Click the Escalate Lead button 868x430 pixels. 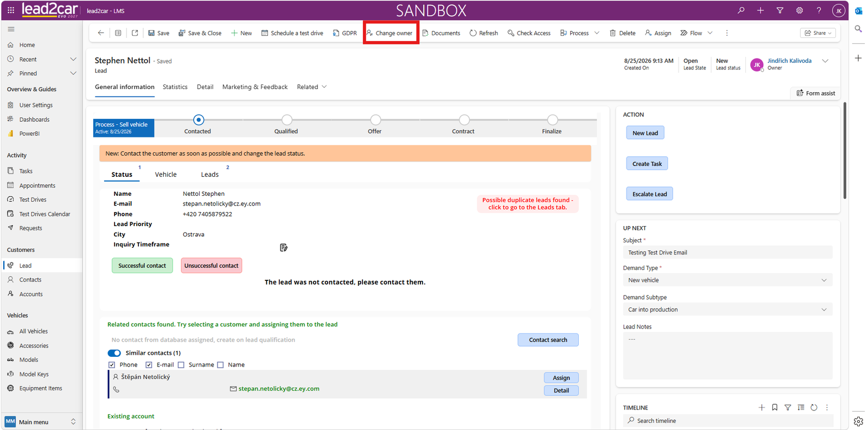(649, 194)
